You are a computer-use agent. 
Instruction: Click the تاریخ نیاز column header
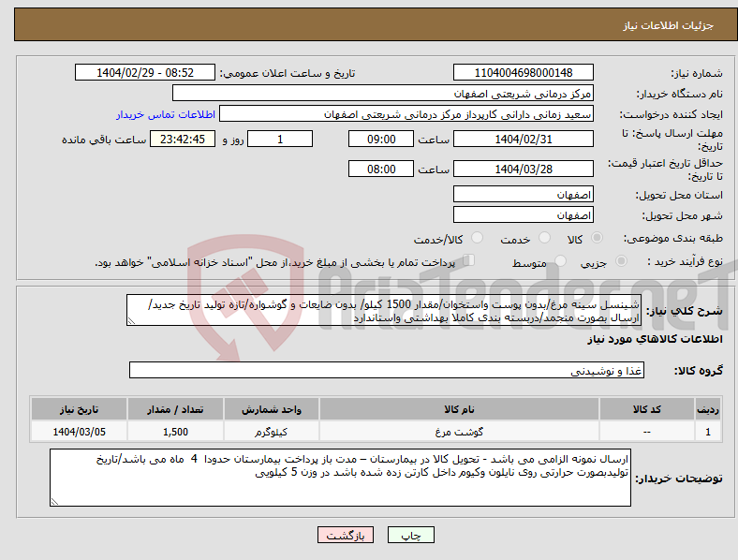point(79,409)
